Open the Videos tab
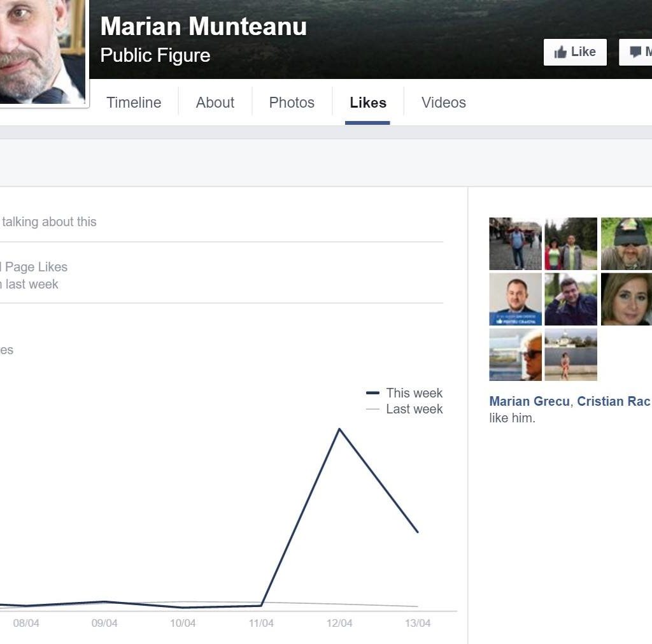Image resolution: width=652 pixels, height=644 pixels. [443, 103]
